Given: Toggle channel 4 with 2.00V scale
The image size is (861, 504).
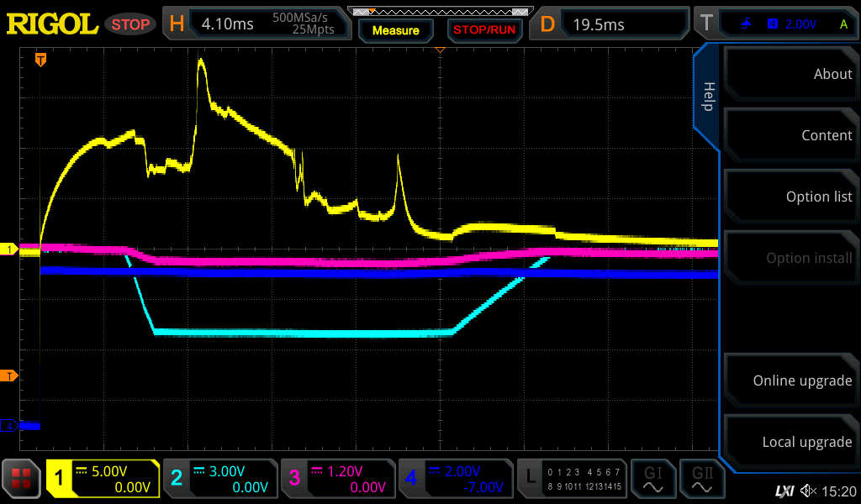Looking at the screenshot, I should point(456,479).
